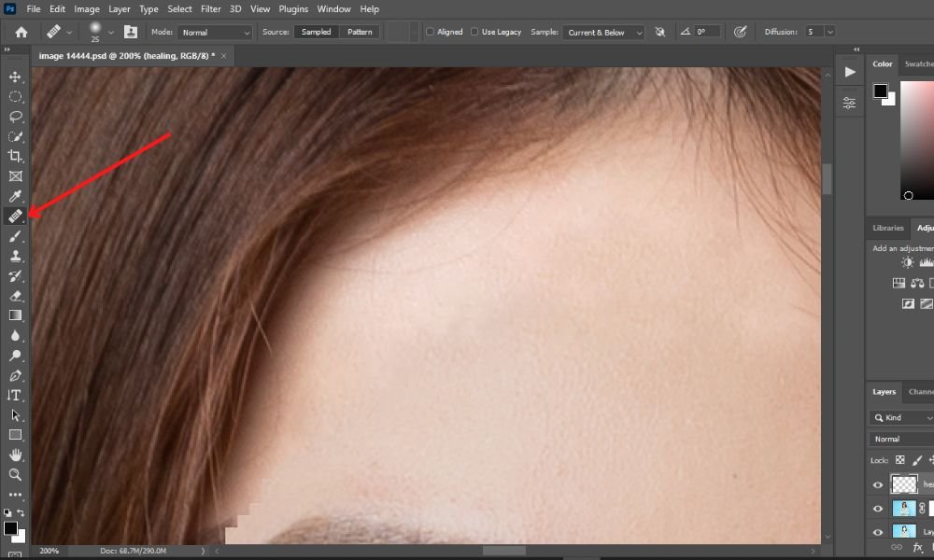Select the Move tool

pos(15,77)
